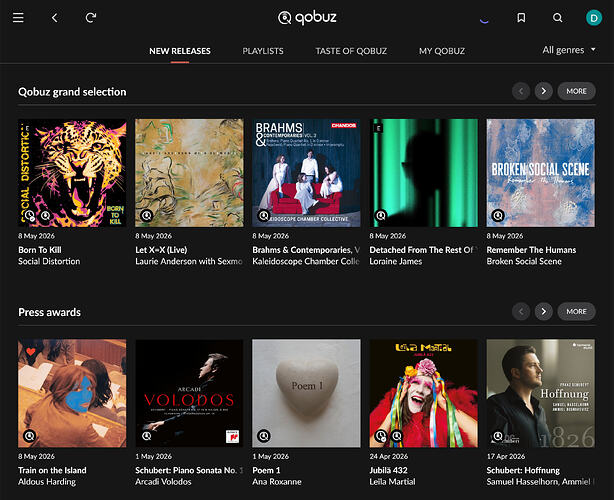Screen dimensions: 614x500
Task: Open the Broken Social Scene album cover
Action: (540, 173)
